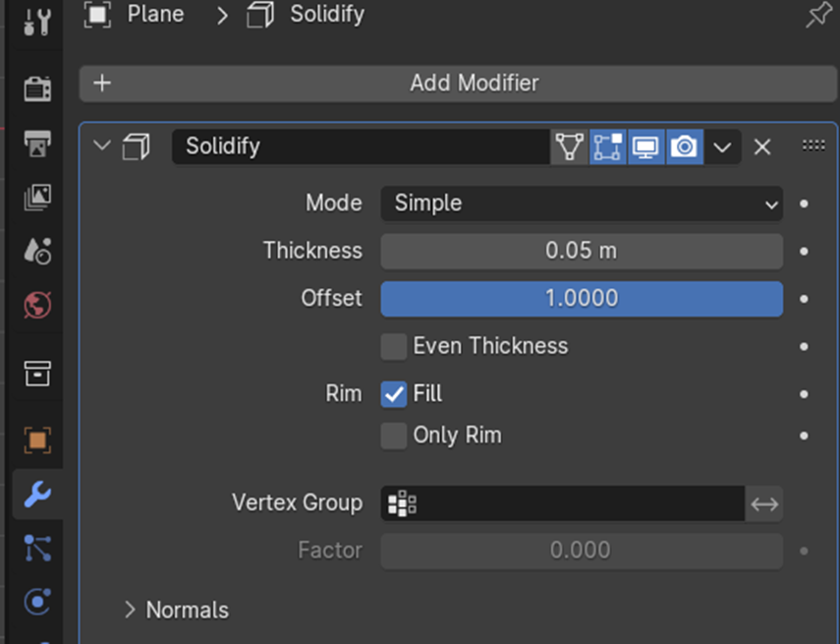840x644 pixels.
Task: Open the Particles properties tab
Action: point(36,548)
